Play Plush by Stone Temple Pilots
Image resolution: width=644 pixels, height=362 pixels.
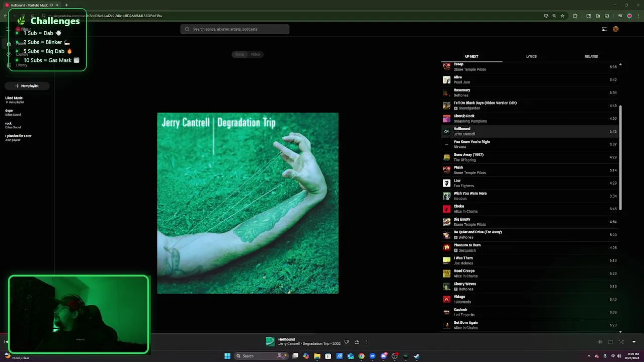[x=530, y=170]
